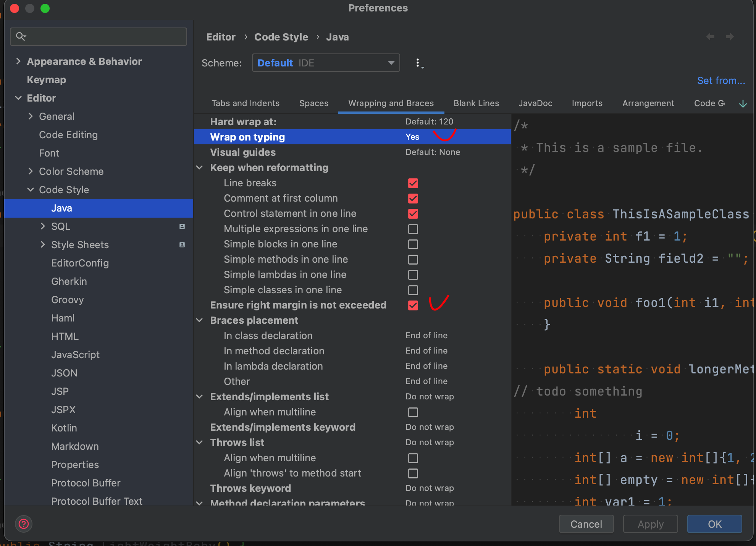Viewport: 756px width, 546px height.
Task: Click in the preferences search field
Action: point(103,37)
